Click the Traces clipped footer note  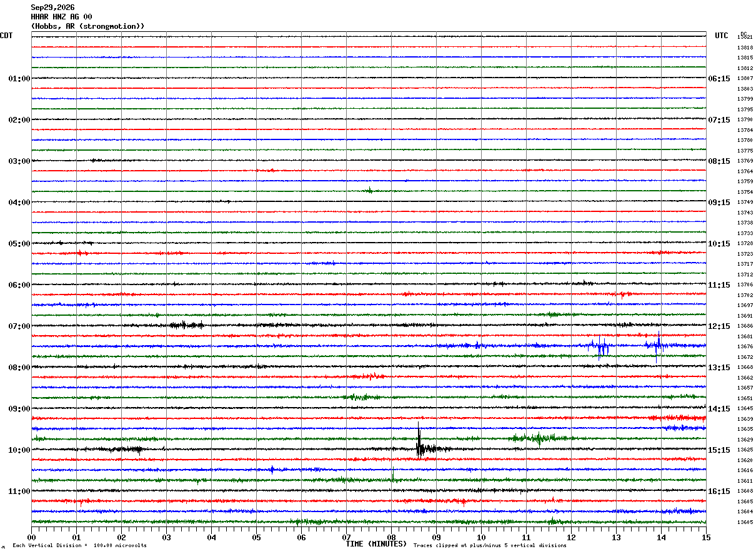pyautogui.click(x=490, y=546)
